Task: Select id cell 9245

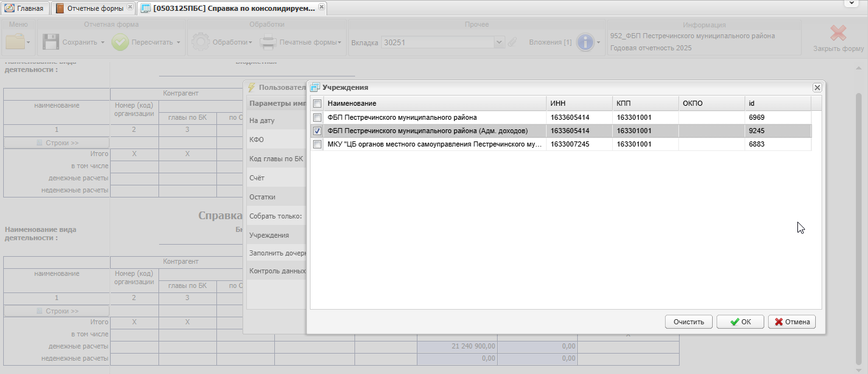Action: point(778,131)
